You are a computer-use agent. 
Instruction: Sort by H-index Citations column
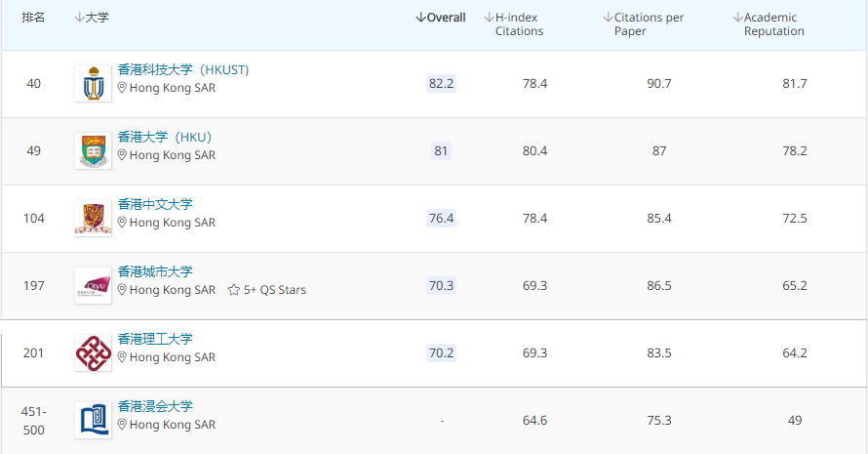pos(516,24)
